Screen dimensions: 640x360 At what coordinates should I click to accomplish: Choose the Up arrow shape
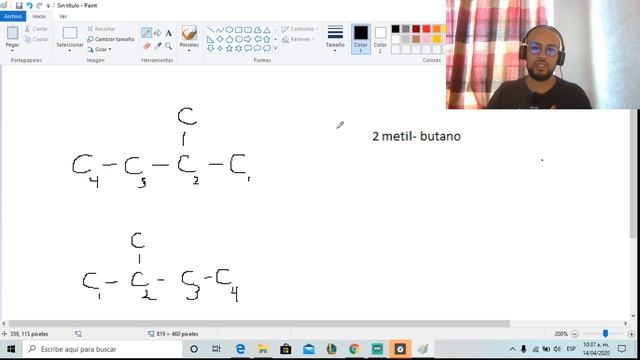(x=267, y=39)
